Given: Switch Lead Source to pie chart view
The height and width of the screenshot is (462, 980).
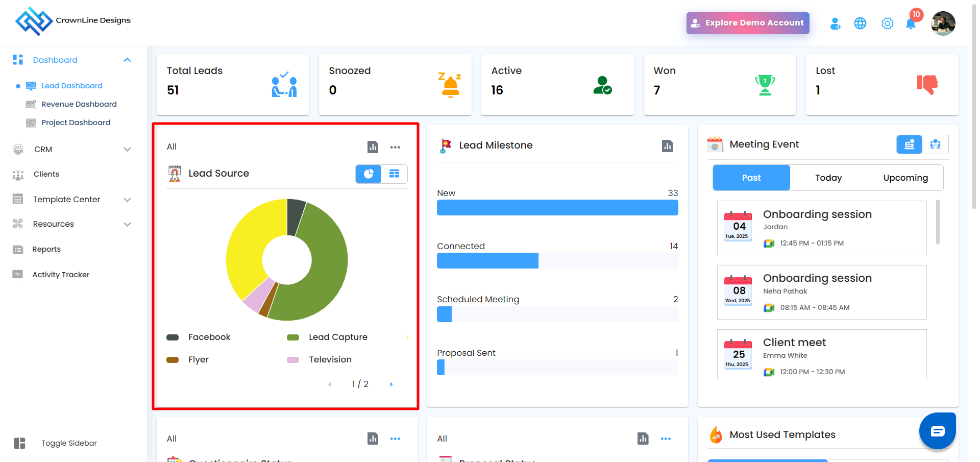Looking at the screenshot, I should (369, 174).
